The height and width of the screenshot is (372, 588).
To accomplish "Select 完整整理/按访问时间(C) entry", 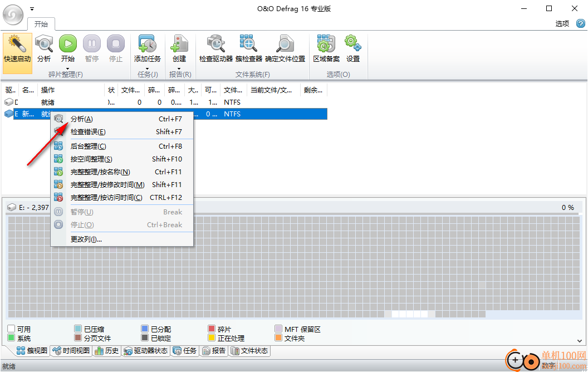I will [122, 197].
